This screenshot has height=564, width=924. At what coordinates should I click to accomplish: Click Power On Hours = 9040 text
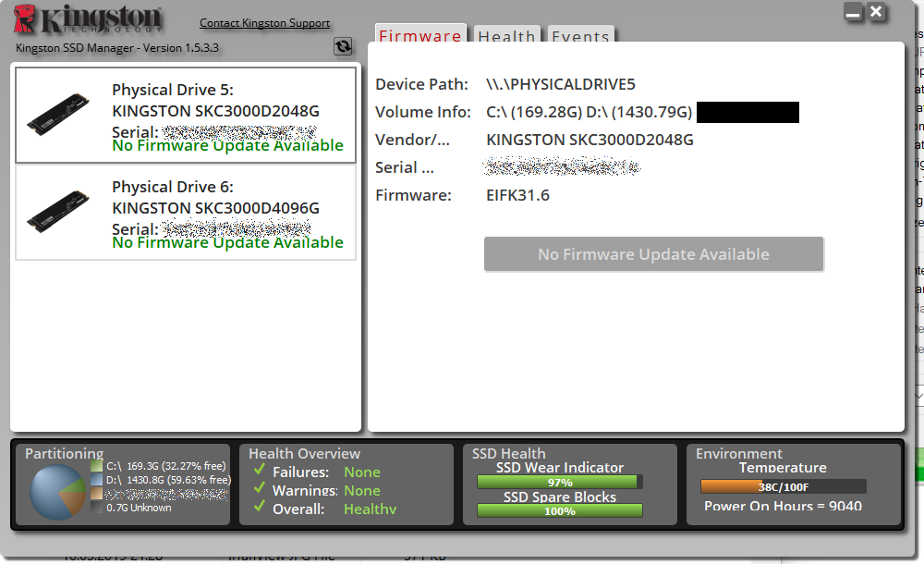point(783,506)
